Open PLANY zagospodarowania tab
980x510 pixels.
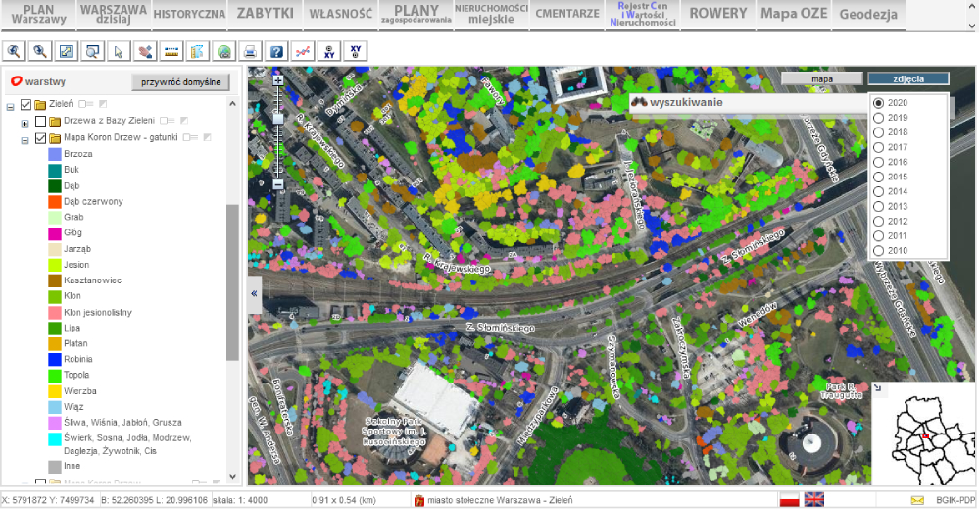coord(416,15)
